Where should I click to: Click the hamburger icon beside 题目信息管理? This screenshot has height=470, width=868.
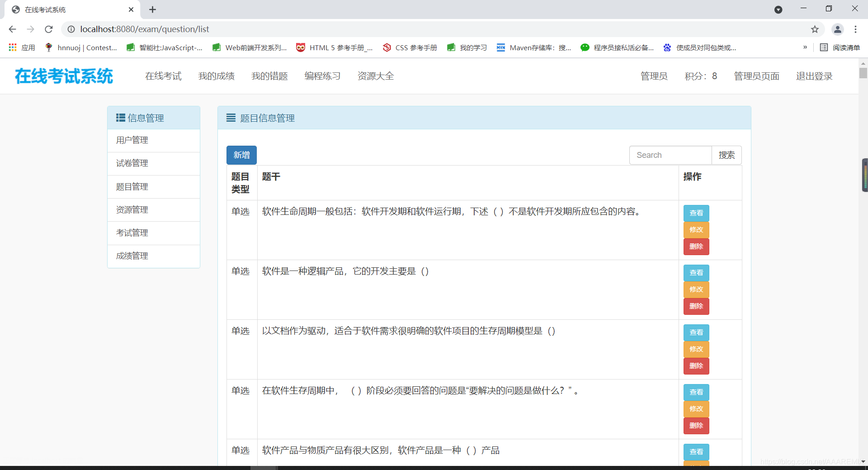click(x=231, y=118)
